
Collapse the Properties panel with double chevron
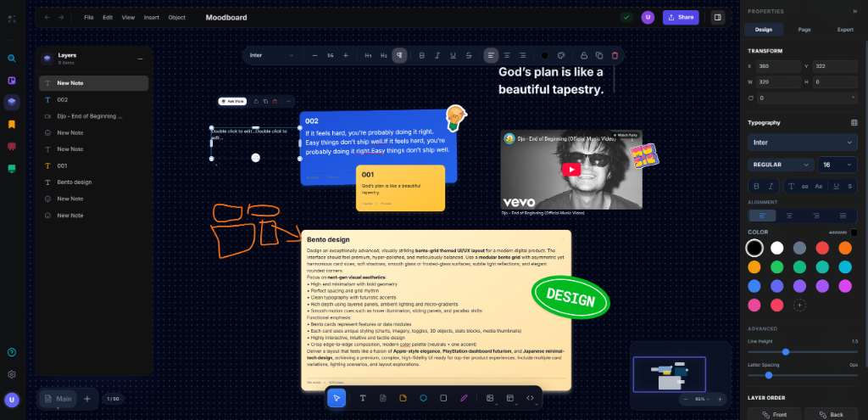(x=854, y=11)
